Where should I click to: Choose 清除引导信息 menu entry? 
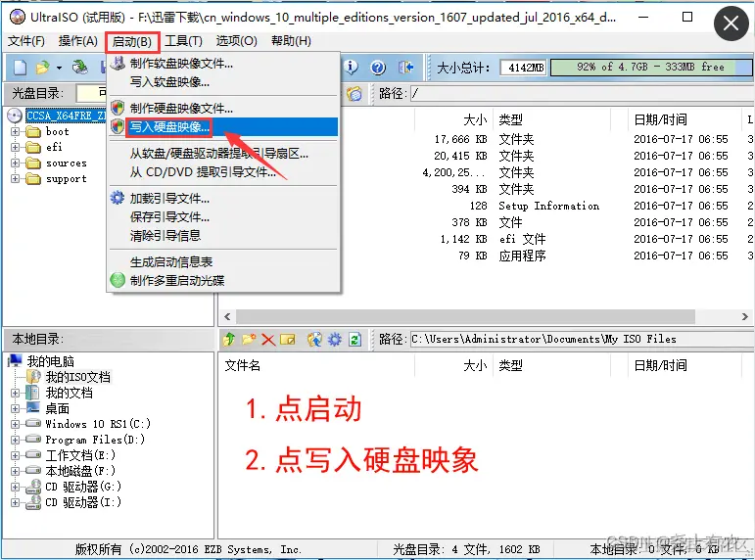(x=224, y=236)
